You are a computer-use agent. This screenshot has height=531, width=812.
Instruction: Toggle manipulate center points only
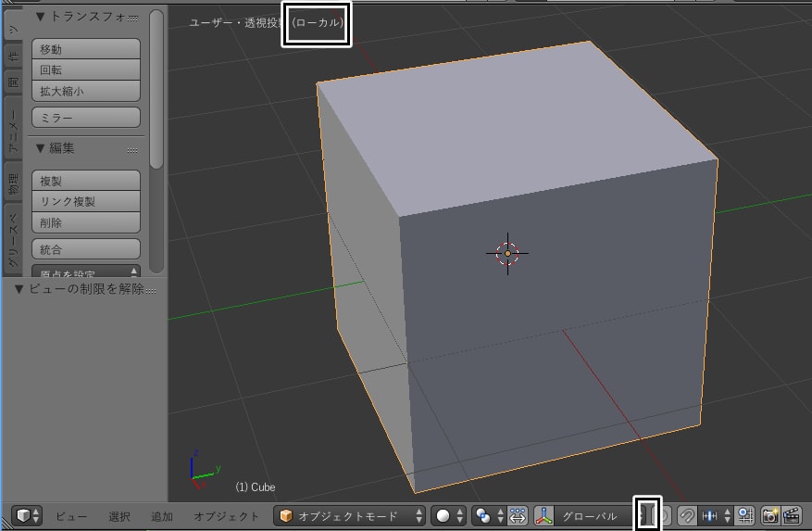(x=518, y=515)
